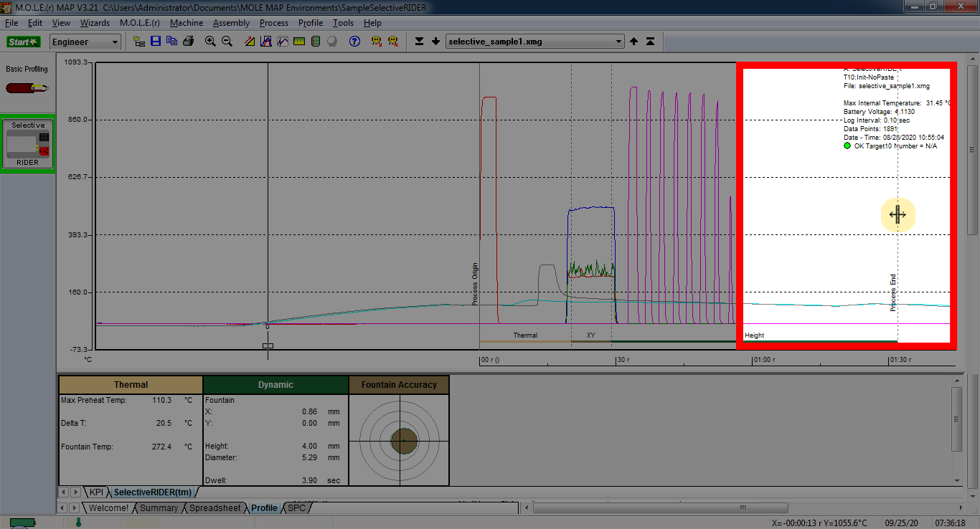This screenshot has height=529, width=980.
Task: Save with the blue floppy disk icon
Action: pyautogui.click(x=156, y=42)
